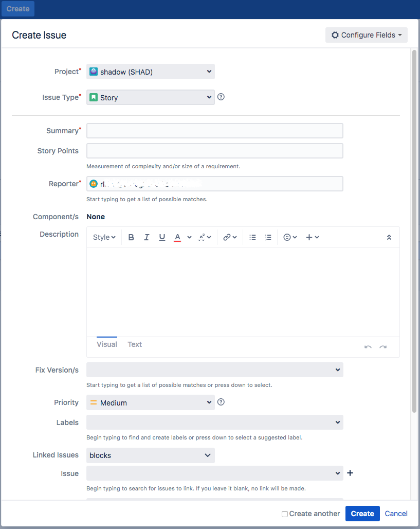Create a numbered list in Description
This screenshot has width=420, height=529.
click(x=268, y=237)
